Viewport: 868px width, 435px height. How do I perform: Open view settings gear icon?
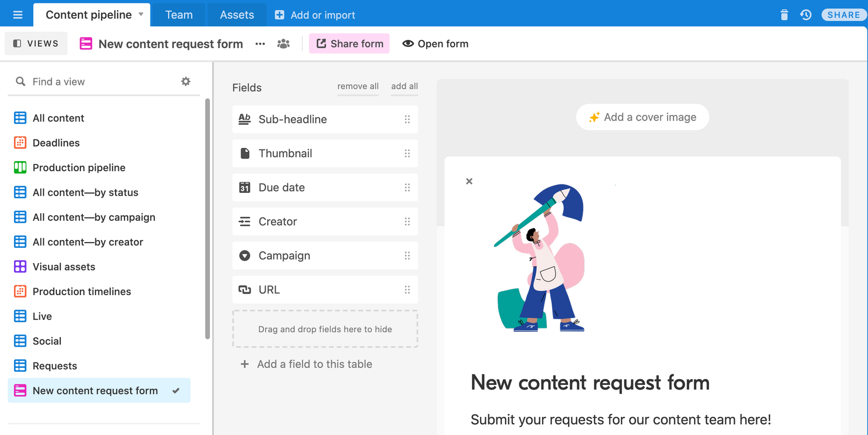point(186,82)
